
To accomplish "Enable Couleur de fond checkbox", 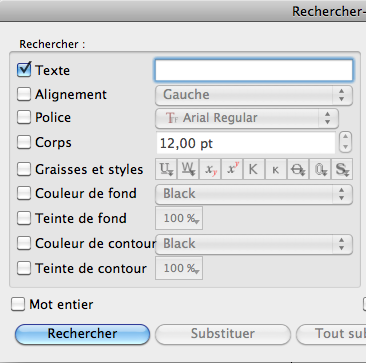I will pos(24,193).
